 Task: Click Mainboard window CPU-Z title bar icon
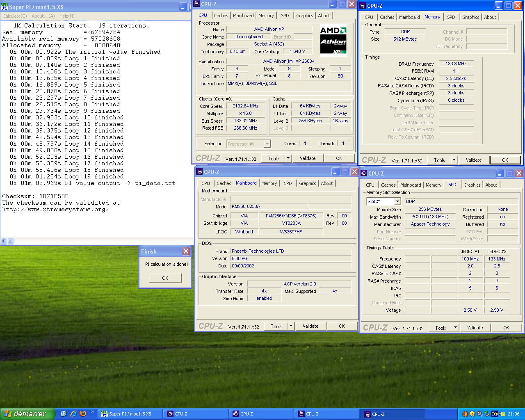199,171
